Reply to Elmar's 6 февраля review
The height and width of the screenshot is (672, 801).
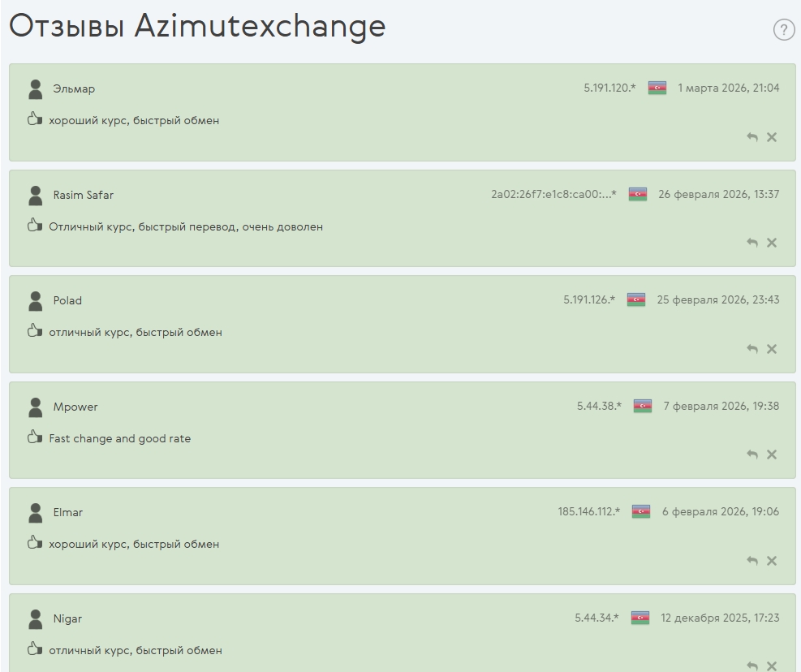click(752, 561)
